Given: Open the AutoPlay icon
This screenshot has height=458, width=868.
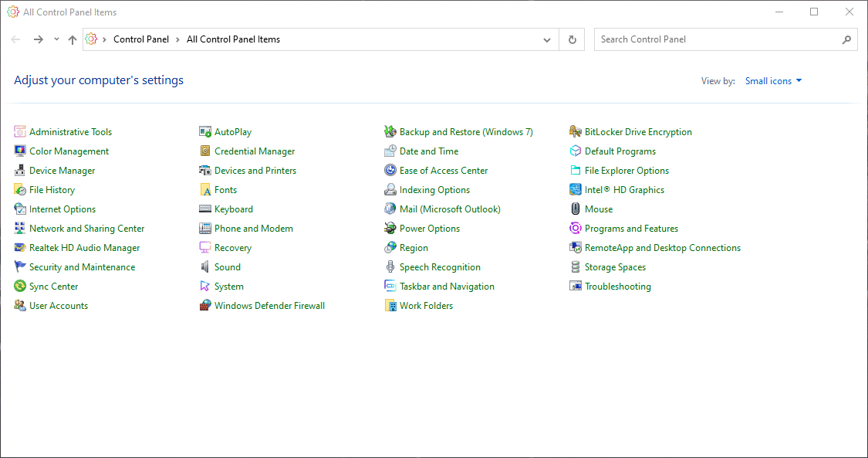Looking at the screenshot, I should 205,132.
